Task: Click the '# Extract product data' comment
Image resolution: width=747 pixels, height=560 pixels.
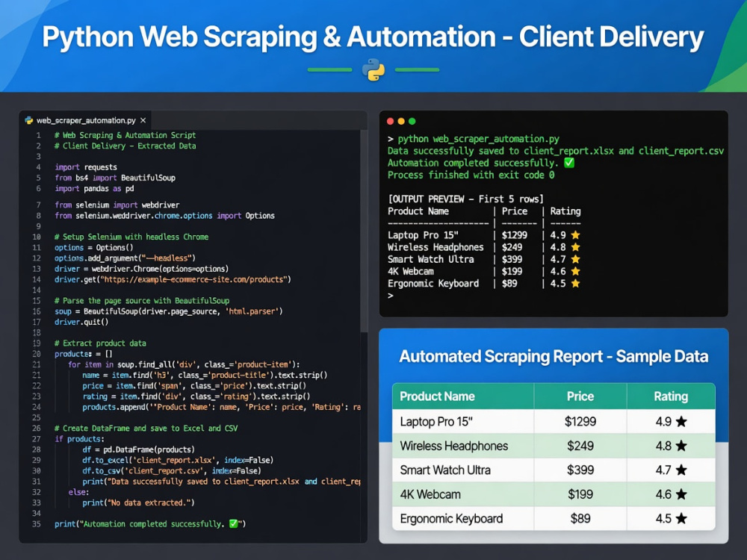Action: (x=101, y=343)
